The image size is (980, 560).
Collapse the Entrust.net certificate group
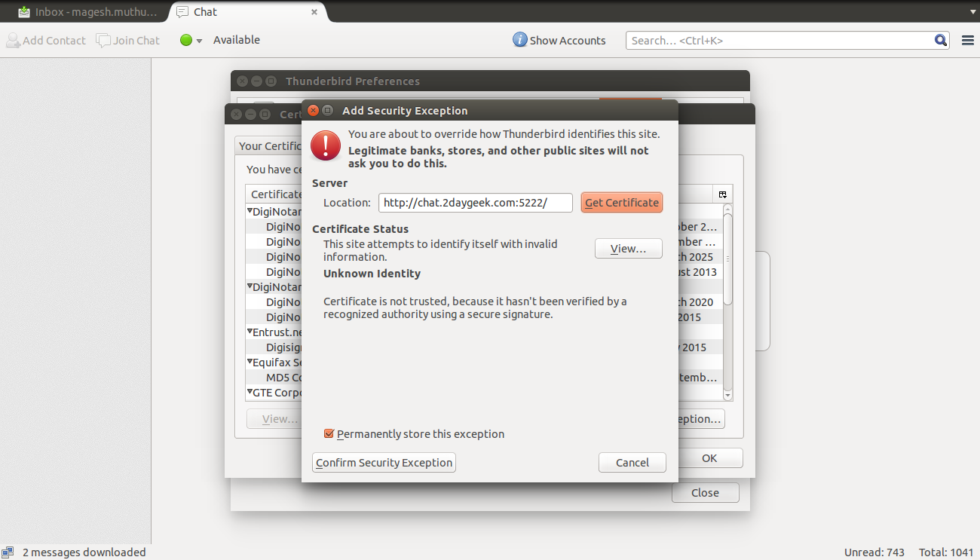[x=250, y=332]
